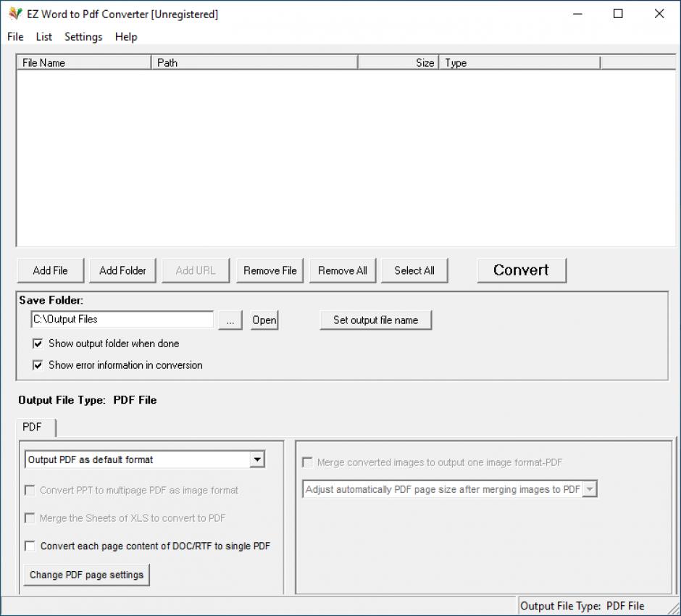Minimize the converter window
The image size is (681, 616).
click(577, 14)
